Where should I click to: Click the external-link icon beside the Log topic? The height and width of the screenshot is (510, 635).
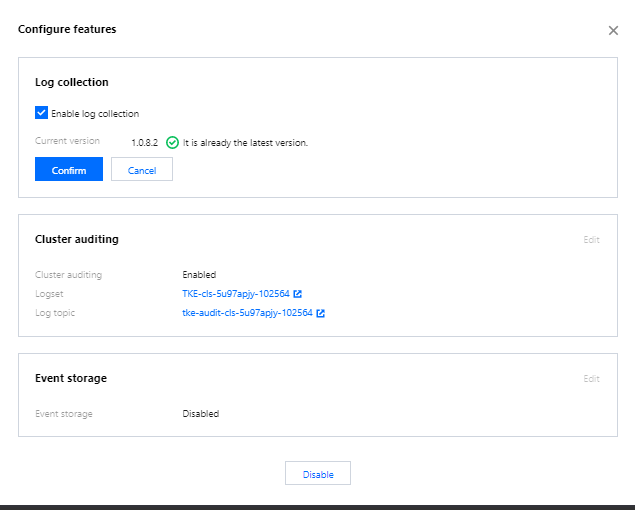320,313
